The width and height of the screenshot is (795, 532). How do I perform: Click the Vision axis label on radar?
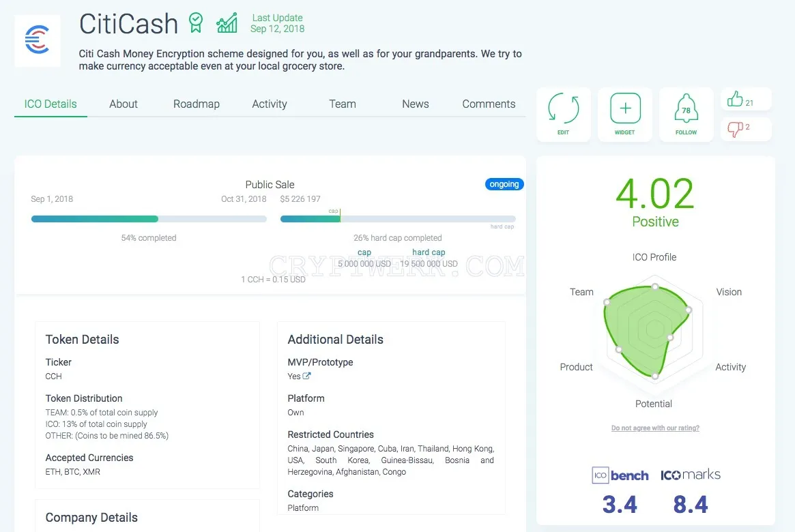pyautogui.click(x=729, y=292)
